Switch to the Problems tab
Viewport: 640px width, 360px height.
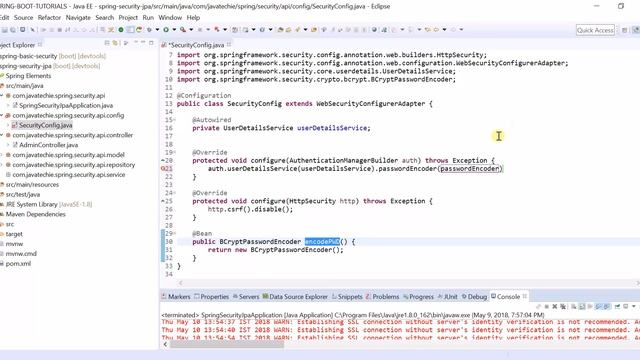382,297
